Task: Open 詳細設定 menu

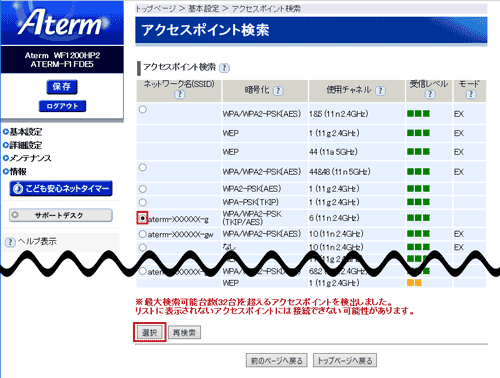Action: [x=26, y=145]
